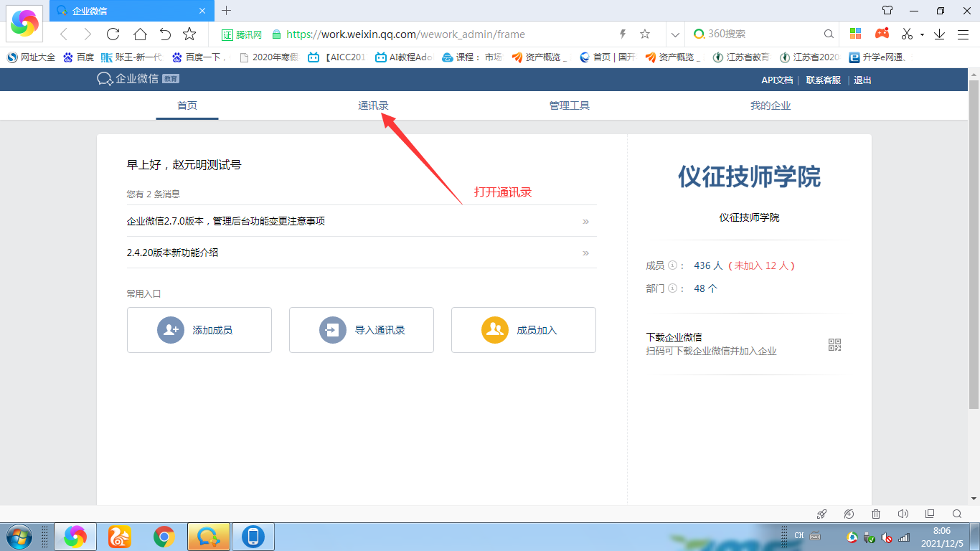Click the 添加成员 add member icon

[x=171, y=330]
